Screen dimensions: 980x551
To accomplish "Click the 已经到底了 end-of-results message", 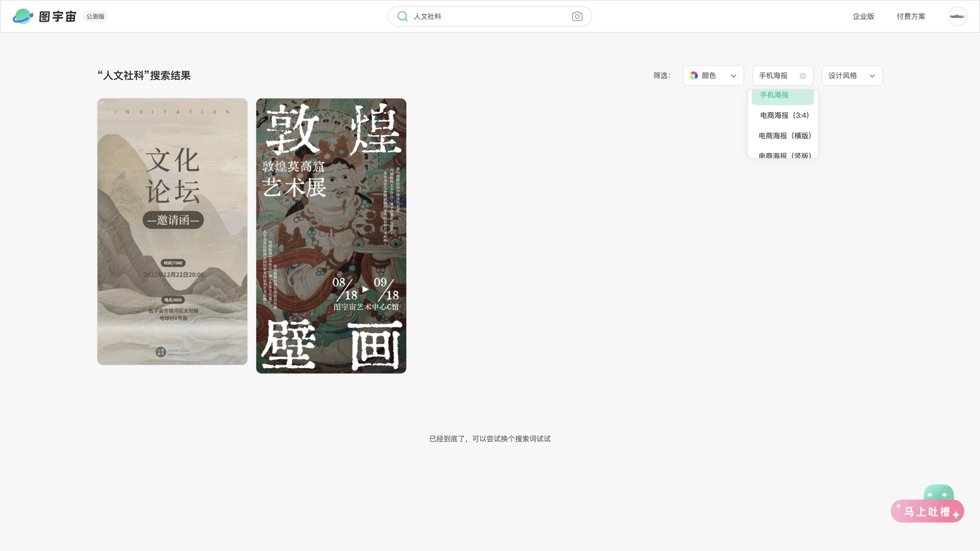I will 490,439.
